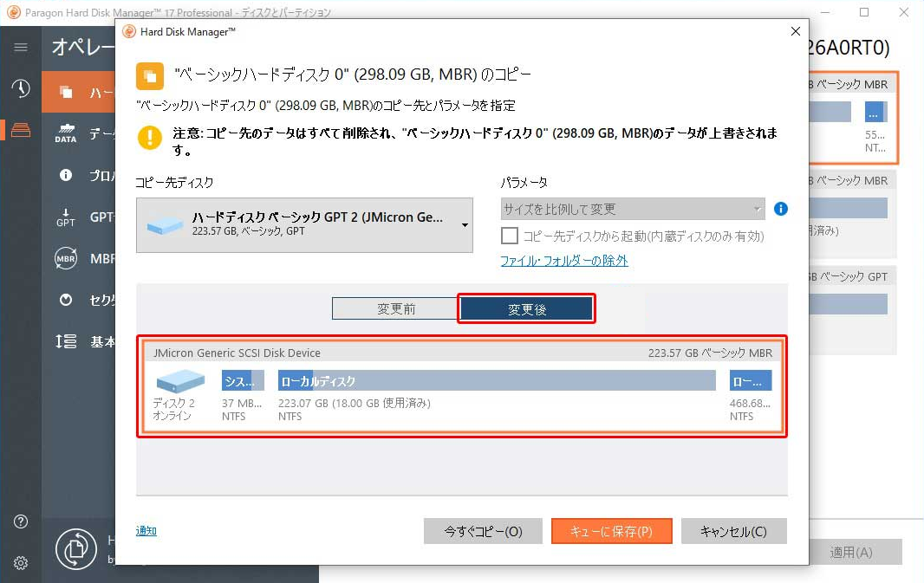The image size is (924, 583).
Task: Select GPT conversion operation icon
Action: click(x=65, y=217)
